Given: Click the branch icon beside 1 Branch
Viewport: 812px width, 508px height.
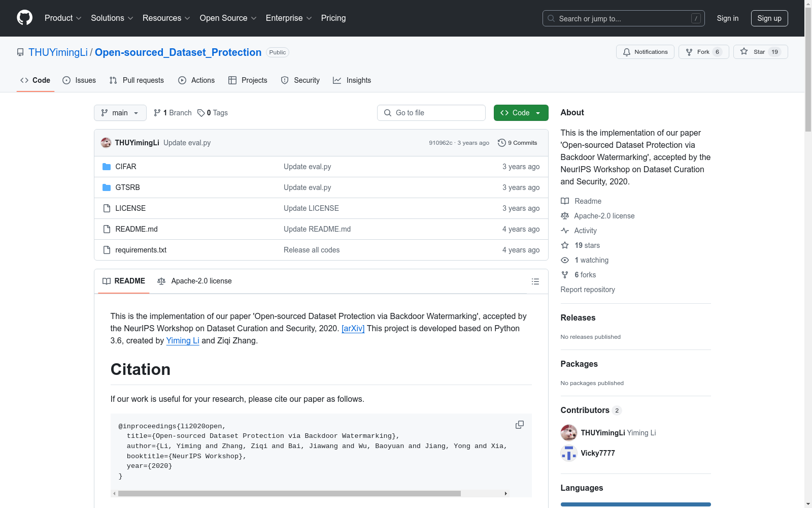Looking at the screenshot, I should click(157, 113).
